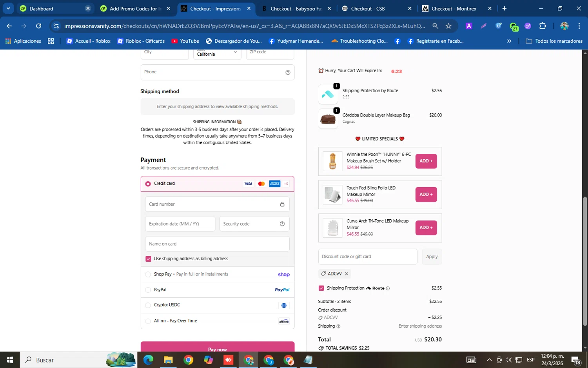Image resolution: width=588 pixels, height=368 pixels.
Task: Go back to the previous page
Action: 9,26
